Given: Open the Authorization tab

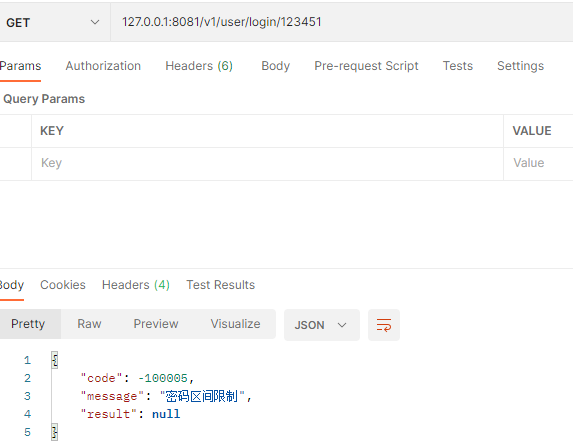Looking at the screenshot, I should point(103,66).
